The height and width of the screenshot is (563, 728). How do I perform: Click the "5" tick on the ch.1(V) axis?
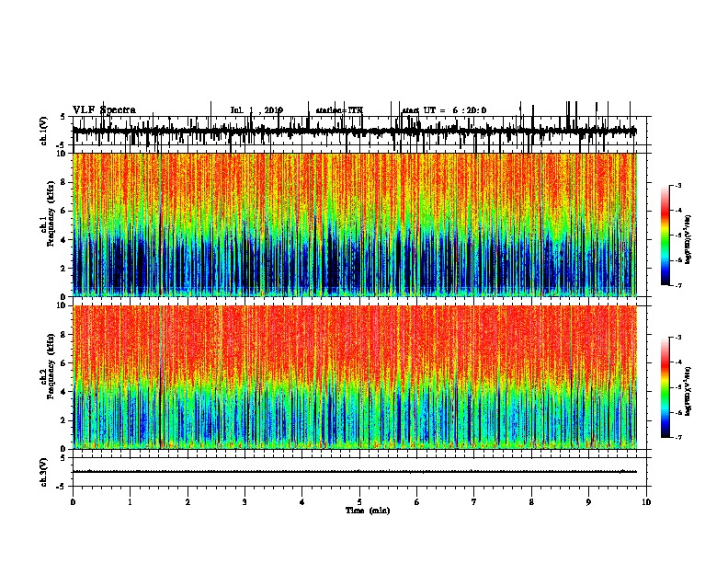[x=63, y=117]
